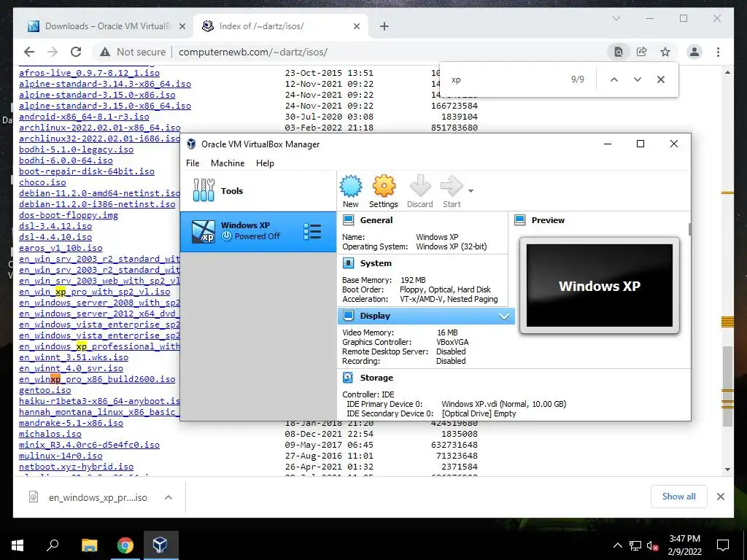Click the General section icon
The image size is (747, 560).
pos(348,220)
